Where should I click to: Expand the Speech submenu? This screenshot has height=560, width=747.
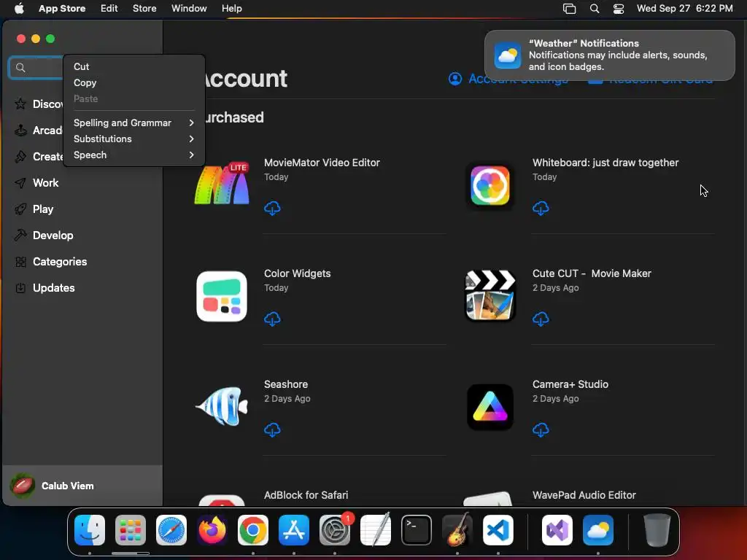pyautogui.click(x=133, y=155)
